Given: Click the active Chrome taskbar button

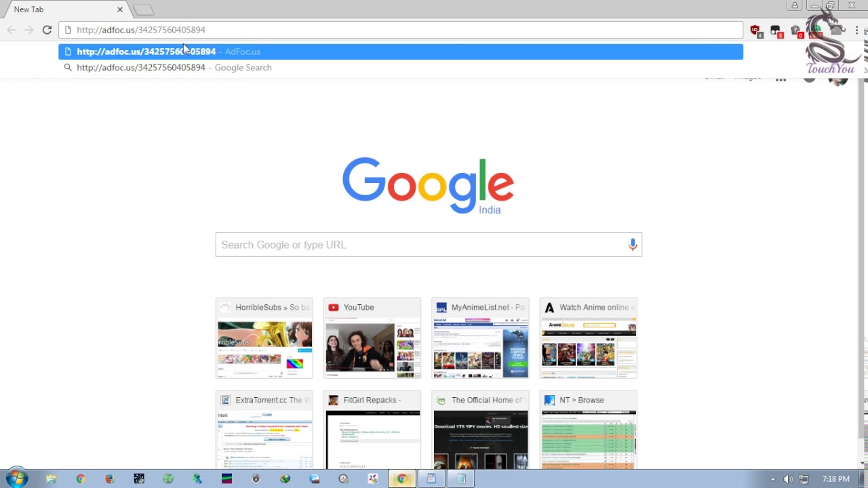Looking at the screenshot, I should point(401,479).
